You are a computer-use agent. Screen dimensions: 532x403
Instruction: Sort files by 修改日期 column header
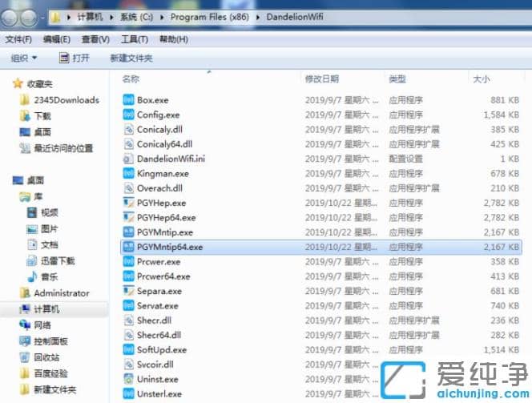321,79
